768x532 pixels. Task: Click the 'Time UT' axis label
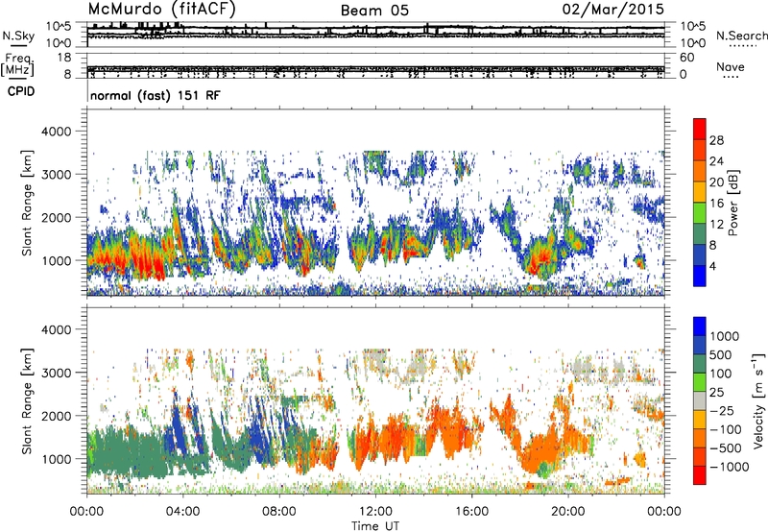pos(375,526)
